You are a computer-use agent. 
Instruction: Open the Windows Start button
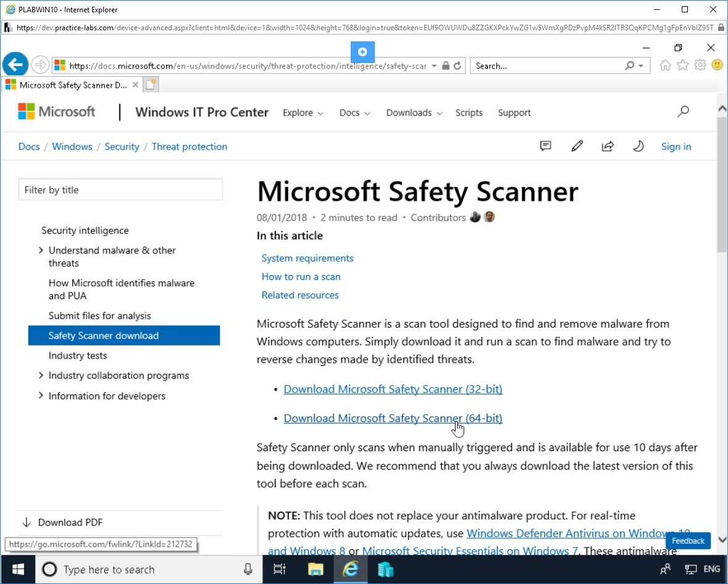pyautogui.click(x=18, y=569)
